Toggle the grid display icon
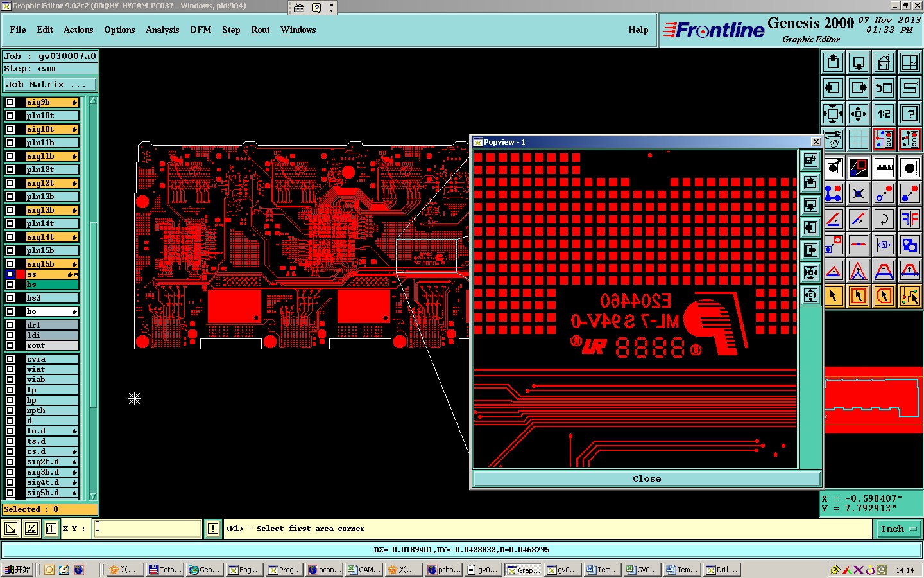Image resolution: width=924 pixels, height=578 pixels. pos(859,139)
